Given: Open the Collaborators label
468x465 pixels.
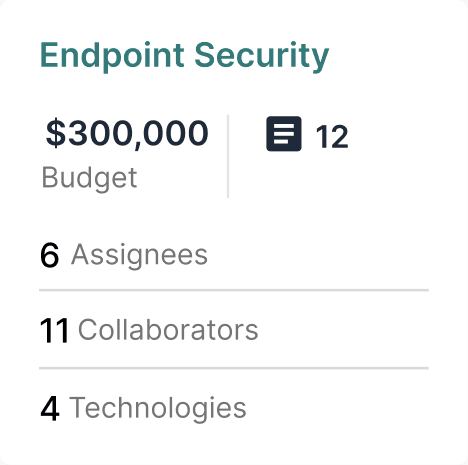Looking at the screenshot, I should (x=168, y=330).
